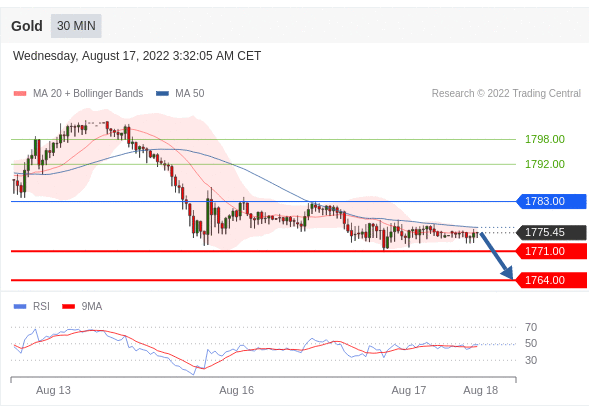The width and height of the screenshot is (589, 409).
Task: Click the 1798.00 green resistance label
Action: tap(545, 139)
